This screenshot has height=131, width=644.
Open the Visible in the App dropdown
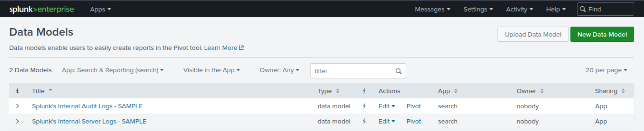211,70
